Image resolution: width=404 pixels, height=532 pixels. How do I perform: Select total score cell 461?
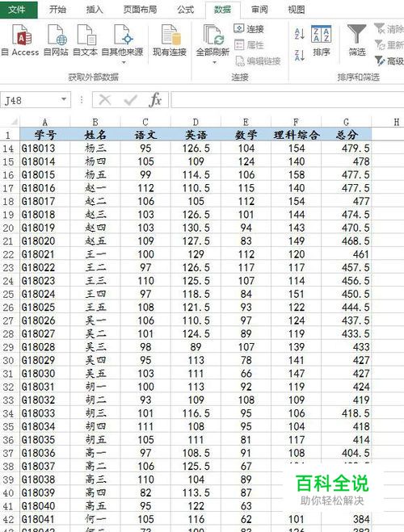tap(347, 254)
